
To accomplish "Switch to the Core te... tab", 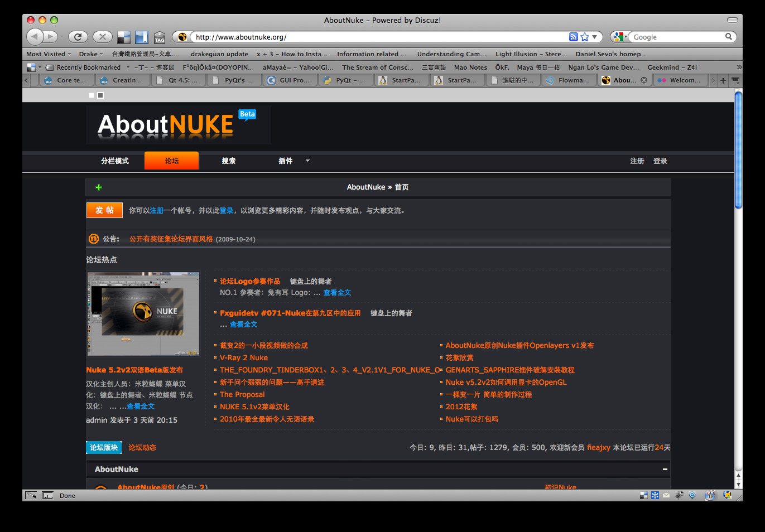I will [66, 80].
